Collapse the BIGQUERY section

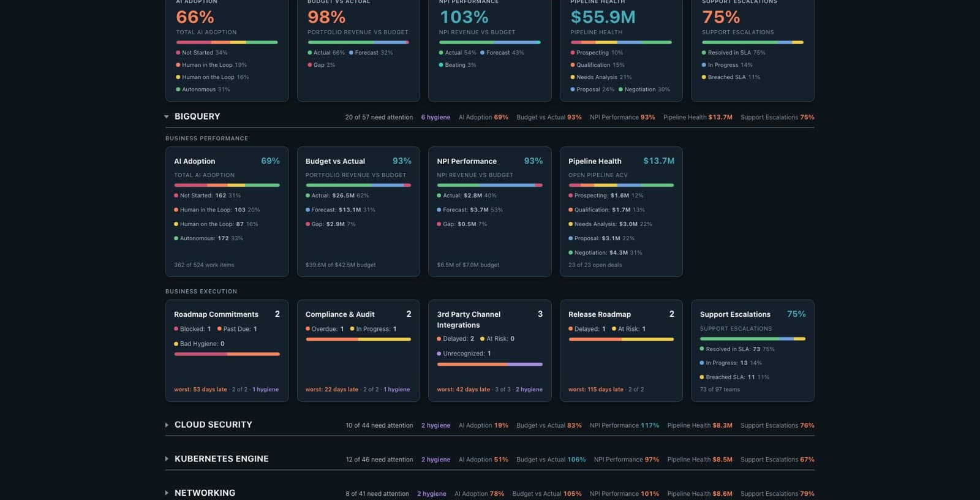(x=167, y=116)
